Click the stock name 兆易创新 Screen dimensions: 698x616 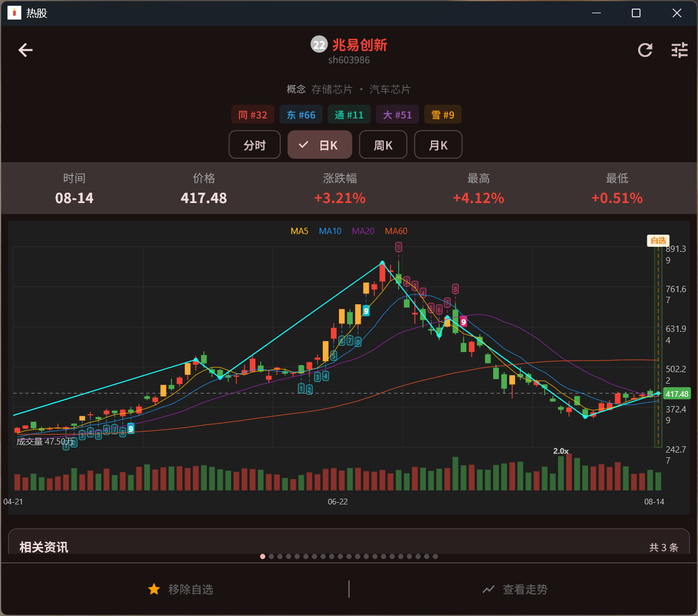click(360, 45)
